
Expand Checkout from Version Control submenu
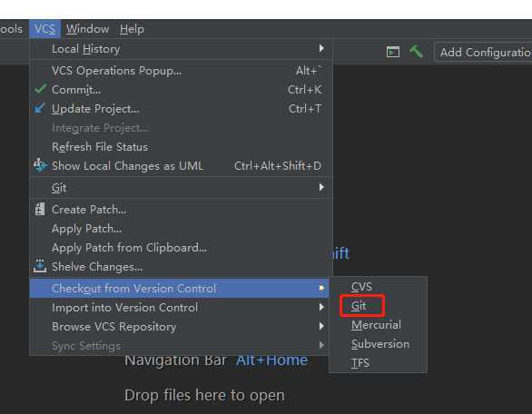179,289
